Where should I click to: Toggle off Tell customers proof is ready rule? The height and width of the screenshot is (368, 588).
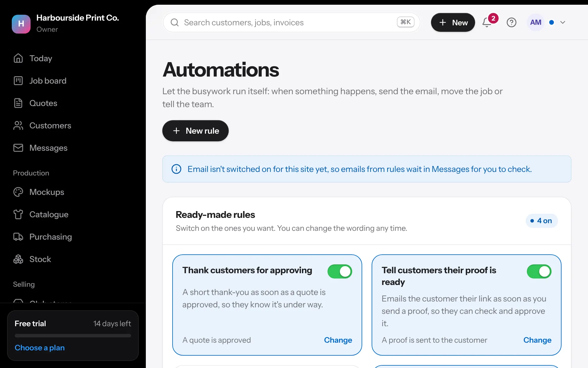(539, 271)
